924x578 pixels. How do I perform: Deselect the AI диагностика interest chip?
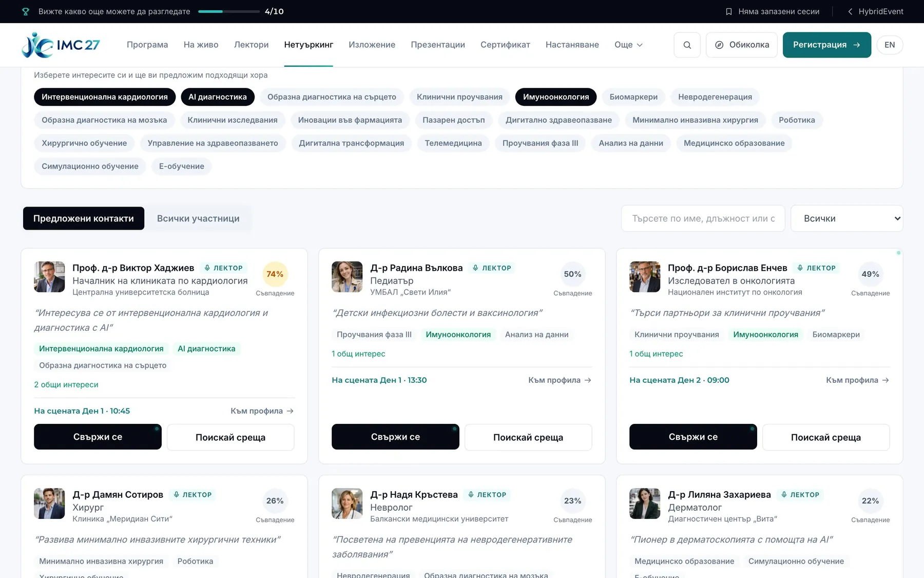click(218, 97)
